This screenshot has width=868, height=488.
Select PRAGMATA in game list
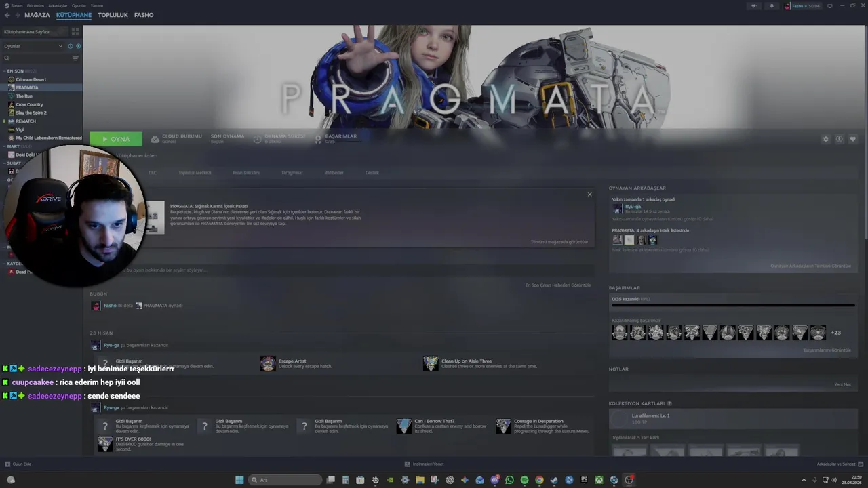(41, 87)
